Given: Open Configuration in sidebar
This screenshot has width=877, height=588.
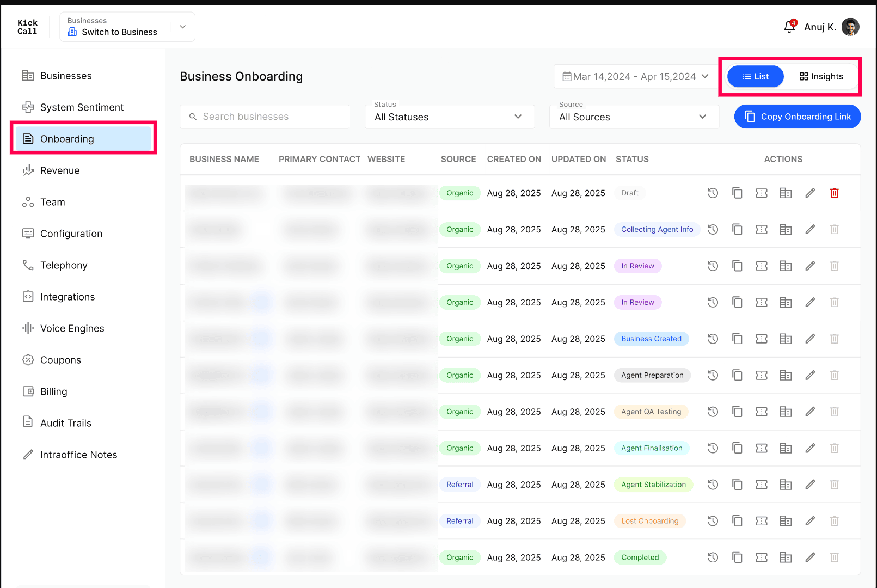Looking at the screenshot, I should (x=83, y=234).
